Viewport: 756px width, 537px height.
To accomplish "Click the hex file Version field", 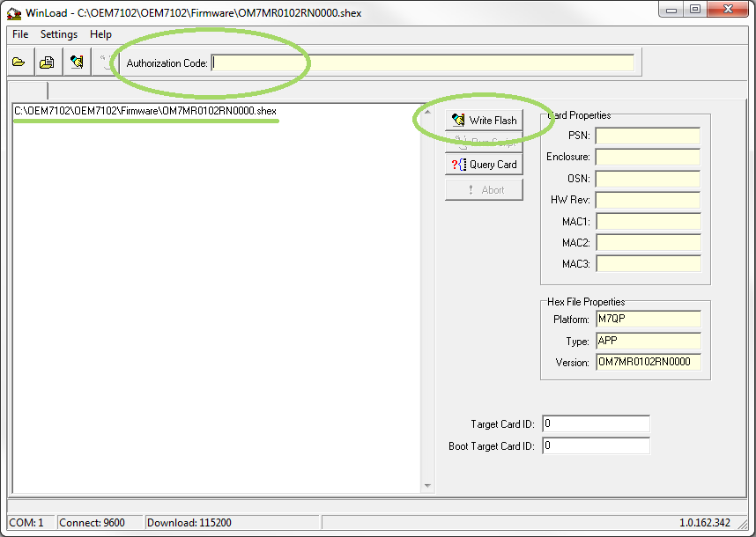I will 648,363.
